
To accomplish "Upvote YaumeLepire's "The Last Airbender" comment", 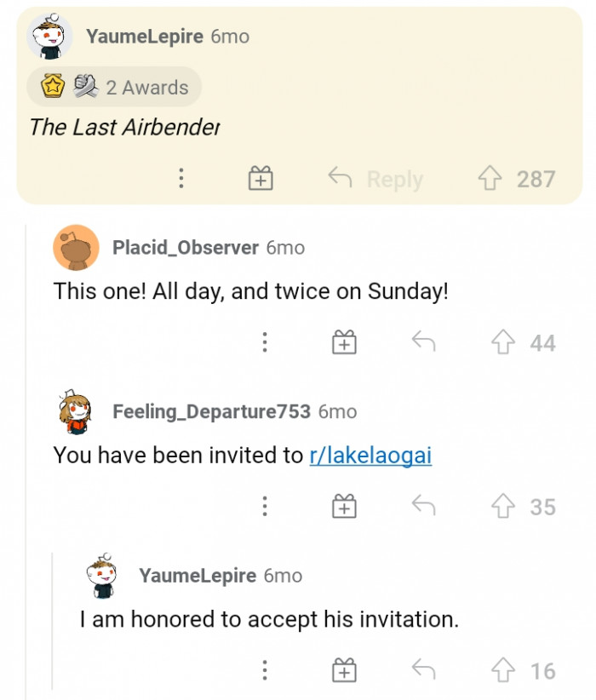I will (489, 179).
